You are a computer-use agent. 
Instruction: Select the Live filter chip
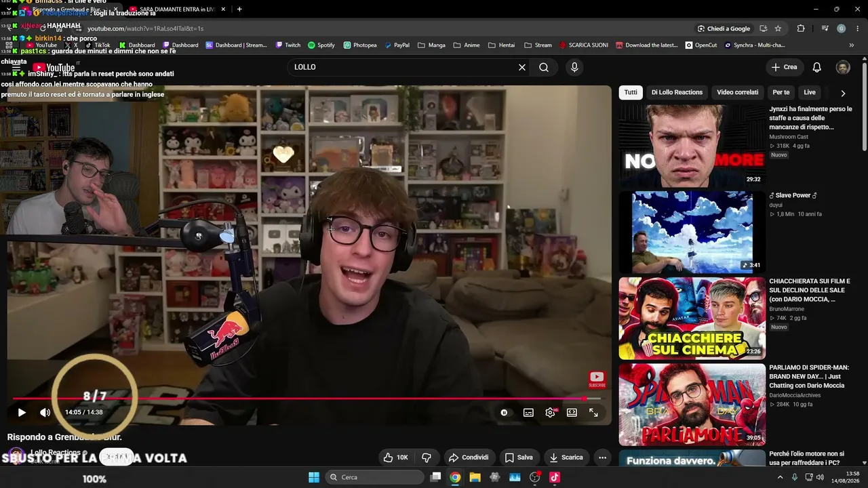[810, 92]
